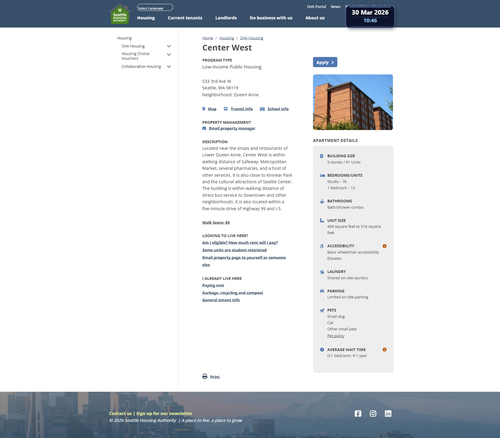Image resolution: width=500 pixels, height=438 pixels.
Task: Open the Walk Score: 93 link
Action: [216, 223]
